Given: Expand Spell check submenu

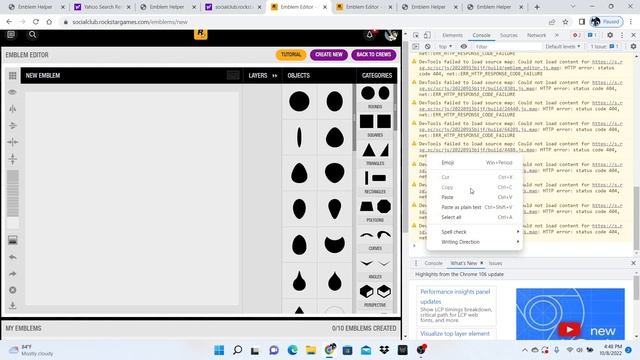Looking at the screenshot, I should [475, 232].
